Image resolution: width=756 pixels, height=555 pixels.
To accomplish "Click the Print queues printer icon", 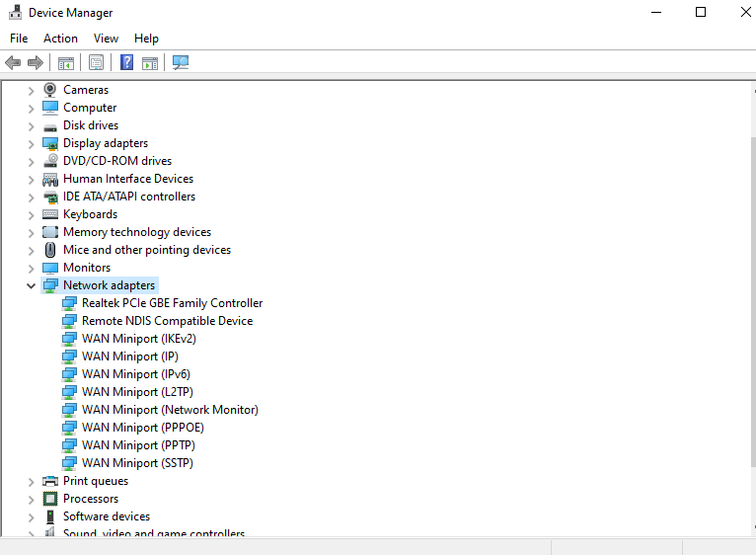I will coord(50,481).
